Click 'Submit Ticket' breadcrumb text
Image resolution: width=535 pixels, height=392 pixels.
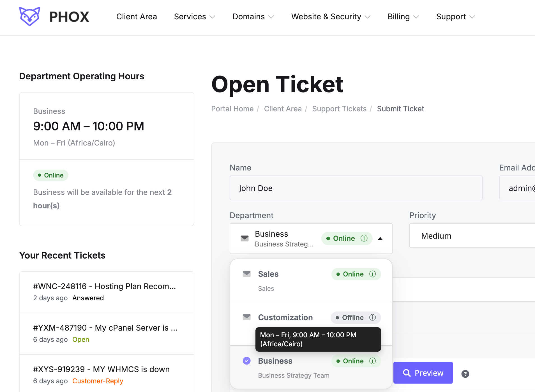[400, 109]
